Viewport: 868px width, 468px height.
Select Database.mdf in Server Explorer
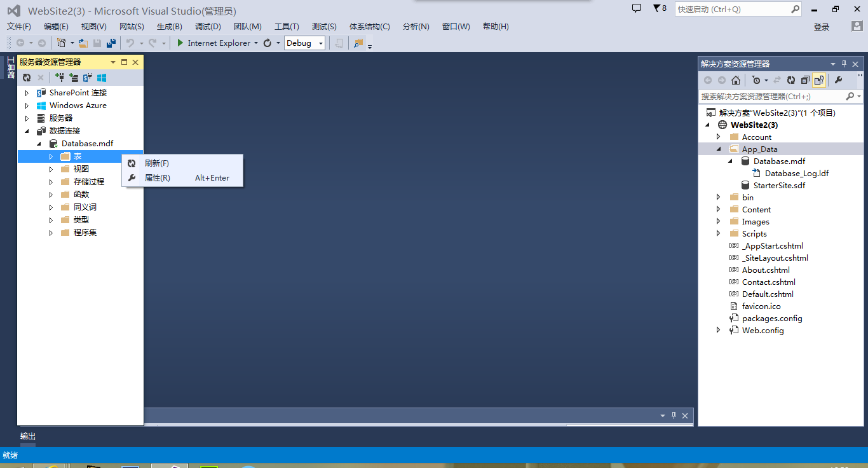click(87, 144)
